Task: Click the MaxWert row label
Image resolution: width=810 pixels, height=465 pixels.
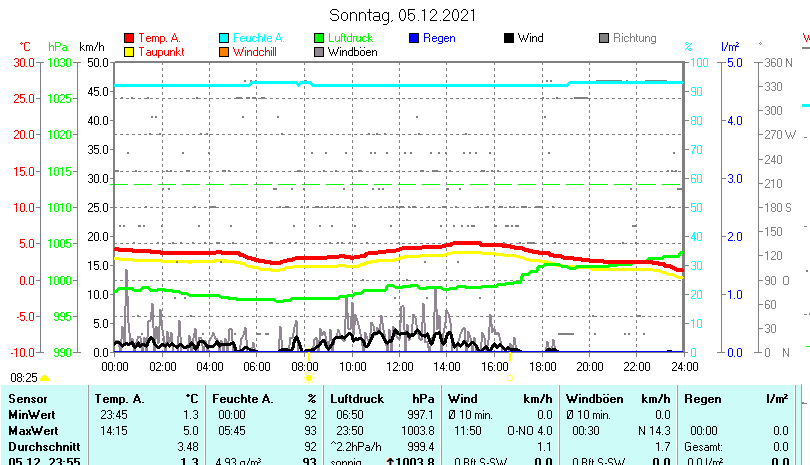Action: coord(33,429)
